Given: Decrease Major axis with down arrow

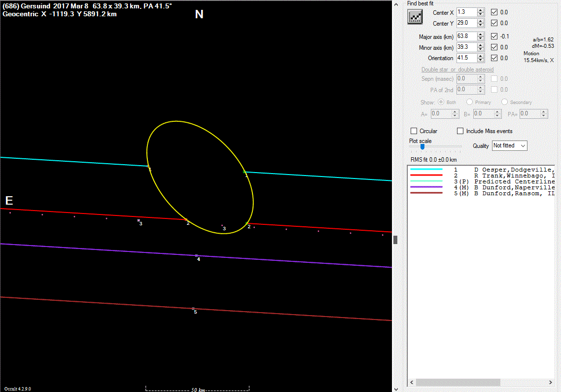Looking at the screenshot, I should click(x=481, y=38).
